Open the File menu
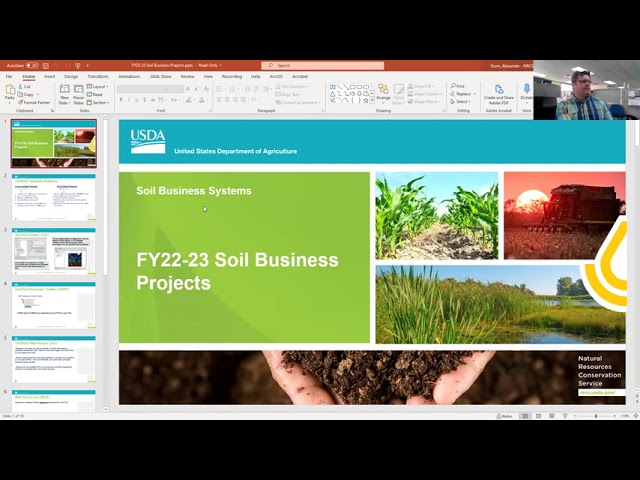Viewport: 640px width, 480px height. click(9, 76)
